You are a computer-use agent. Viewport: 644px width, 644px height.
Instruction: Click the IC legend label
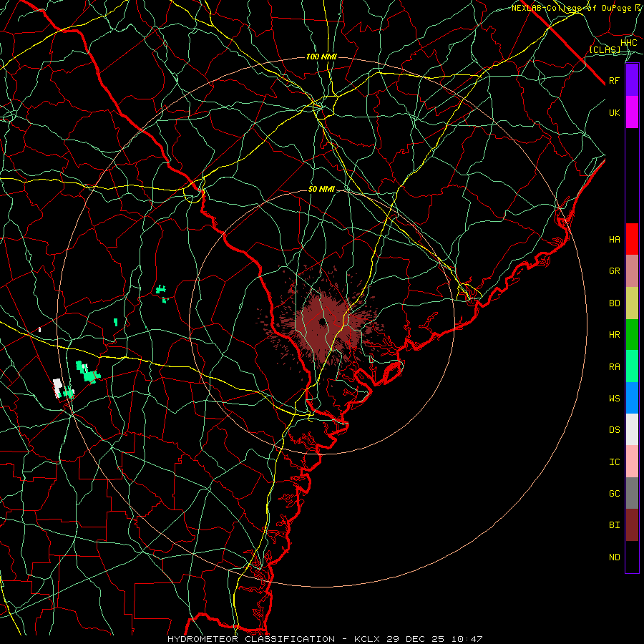(x=615, y=462)
